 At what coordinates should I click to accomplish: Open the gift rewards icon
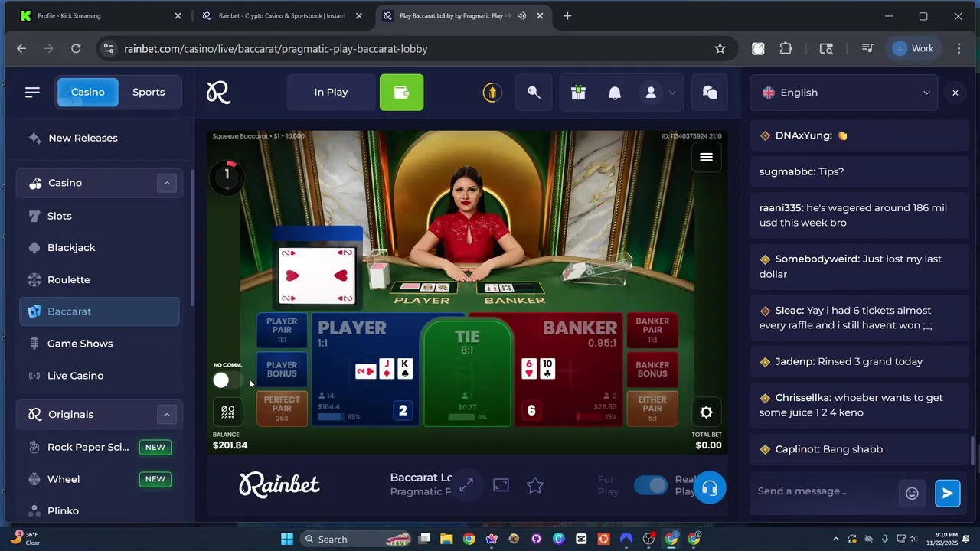[578, 93]
